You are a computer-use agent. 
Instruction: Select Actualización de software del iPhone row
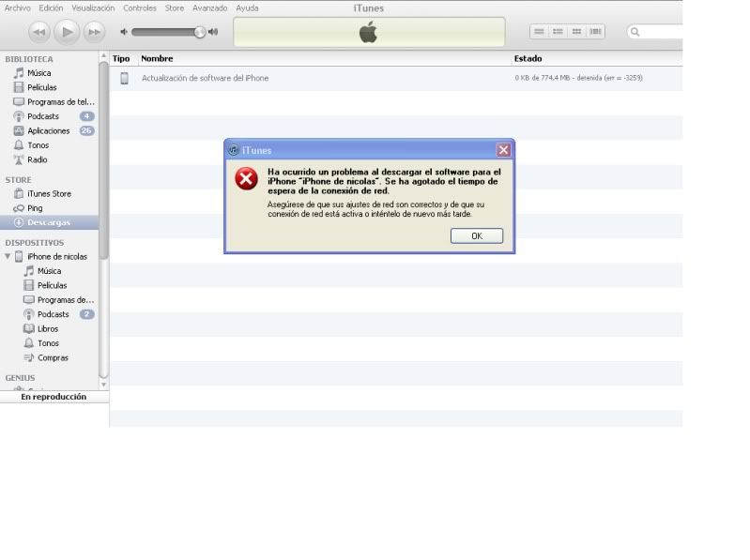pyautogui.click(x=396, y=79)
